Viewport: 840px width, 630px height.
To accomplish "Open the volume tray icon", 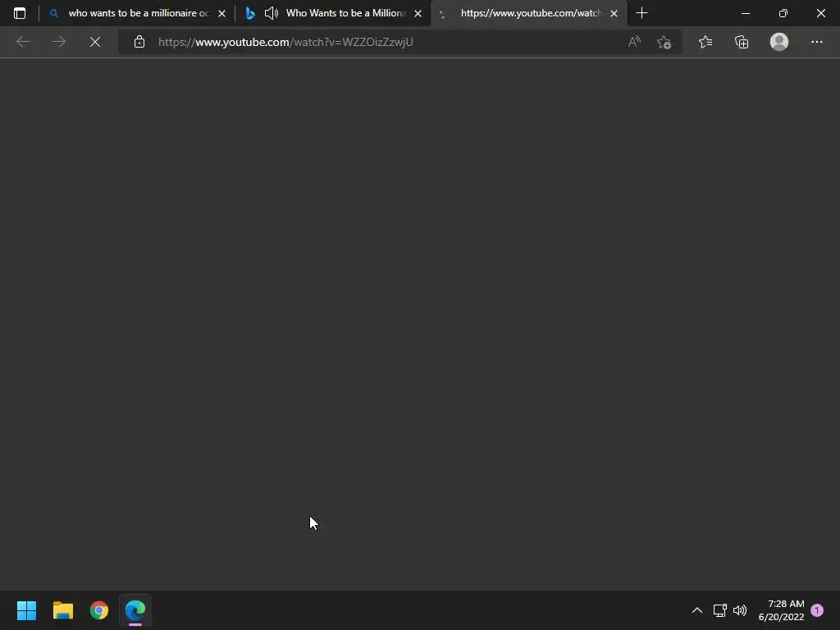I will (740, 610).
